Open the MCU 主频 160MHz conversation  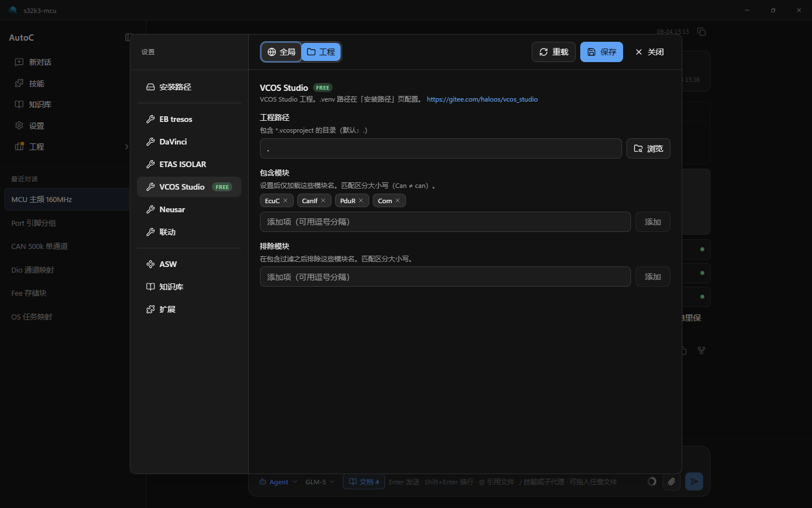click(x=67, y=199)
